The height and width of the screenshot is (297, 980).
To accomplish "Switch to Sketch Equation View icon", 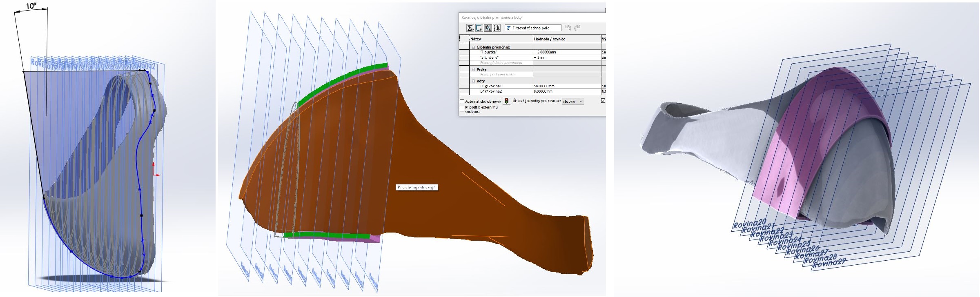I will click(x=479, y=28).
